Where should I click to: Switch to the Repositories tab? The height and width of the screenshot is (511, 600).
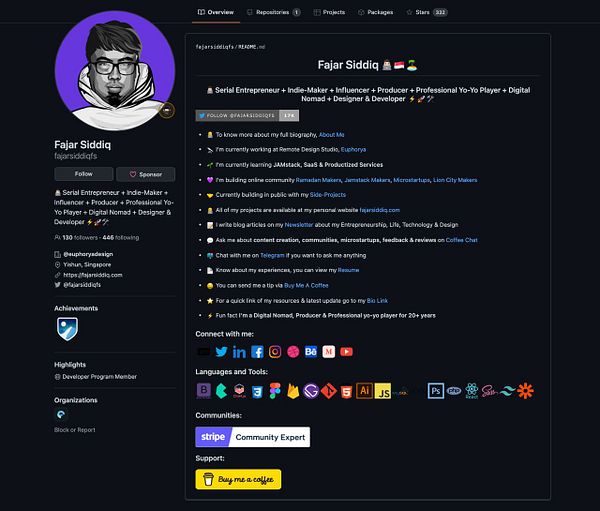(x=274, y=12)
